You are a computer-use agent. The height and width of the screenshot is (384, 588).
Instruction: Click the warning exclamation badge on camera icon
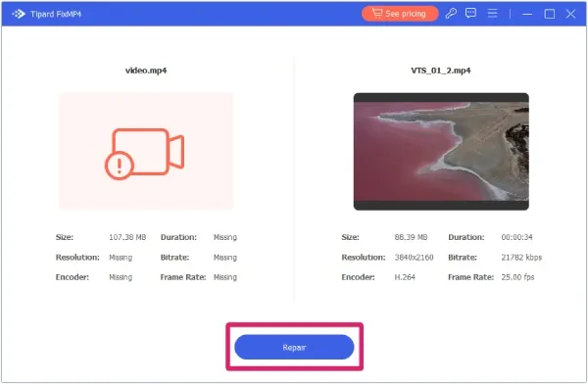tap(120, 165)
